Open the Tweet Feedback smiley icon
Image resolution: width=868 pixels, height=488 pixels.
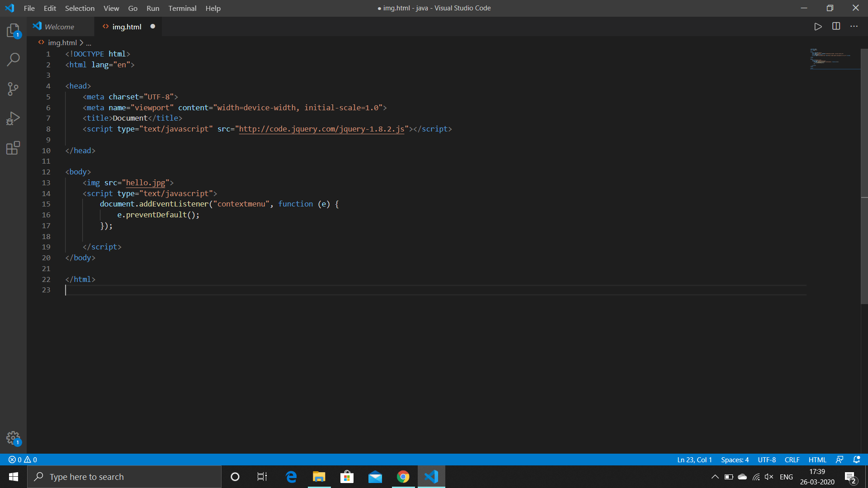(x=840, y=460)
